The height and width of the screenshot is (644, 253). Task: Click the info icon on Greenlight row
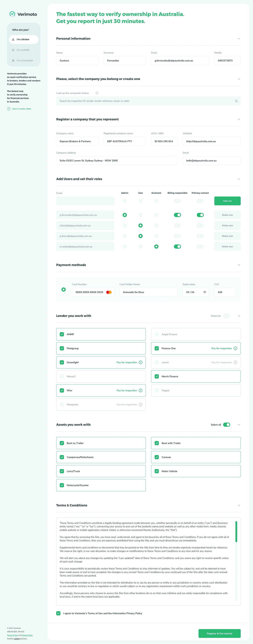click(141, 362)
